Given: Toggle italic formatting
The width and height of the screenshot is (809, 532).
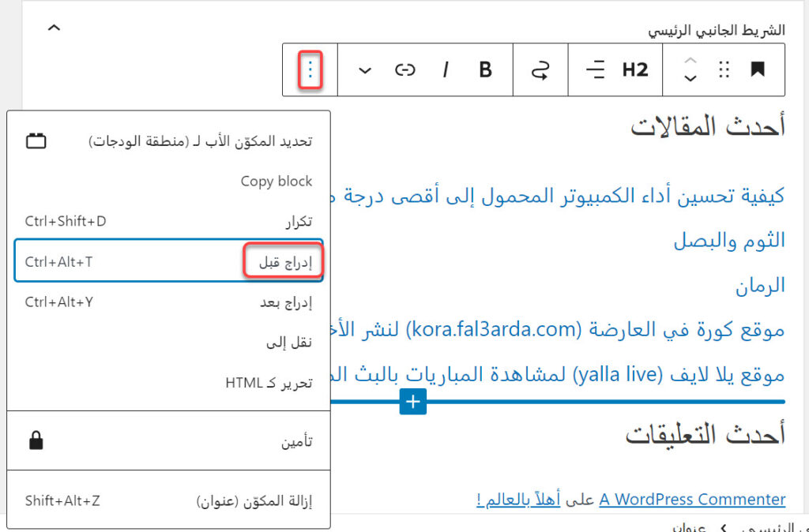Looking at the screenshot, I should pyautogui.click(x=445, y=69).
